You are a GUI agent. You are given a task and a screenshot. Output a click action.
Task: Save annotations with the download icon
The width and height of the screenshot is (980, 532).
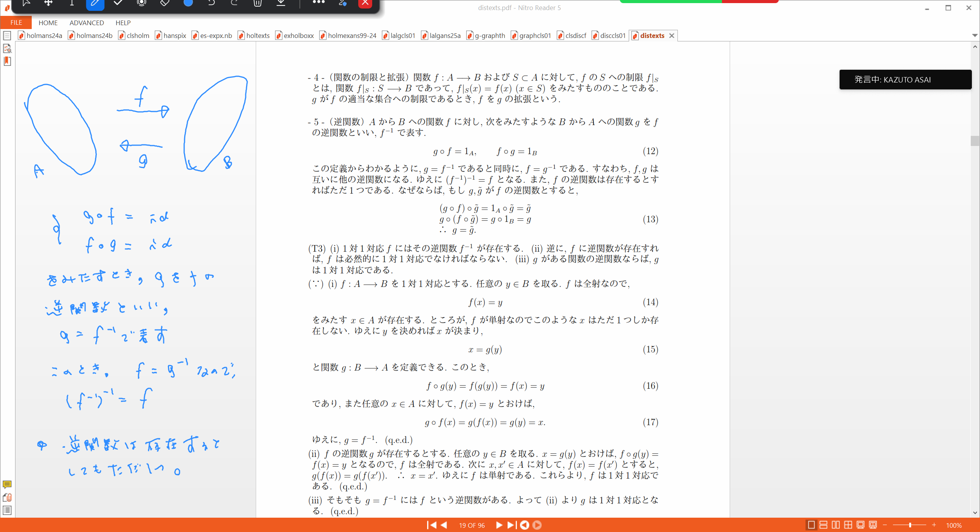[281, 3]
